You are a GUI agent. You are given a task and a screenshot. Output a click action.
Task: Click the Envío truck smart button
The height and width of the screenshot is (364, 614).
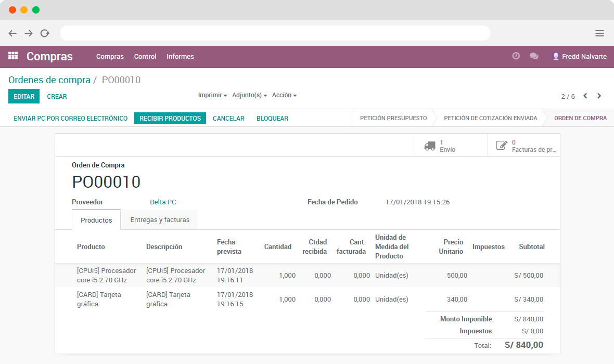coord(451,145)
